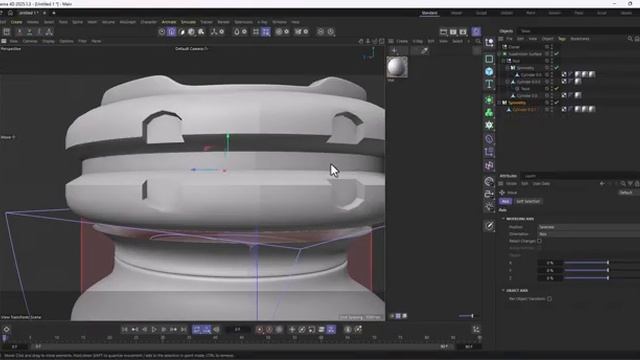This screenshot has height=360, width=640.
Task: Switch to the Standard layout tab
Action: [x=429, y=13]
